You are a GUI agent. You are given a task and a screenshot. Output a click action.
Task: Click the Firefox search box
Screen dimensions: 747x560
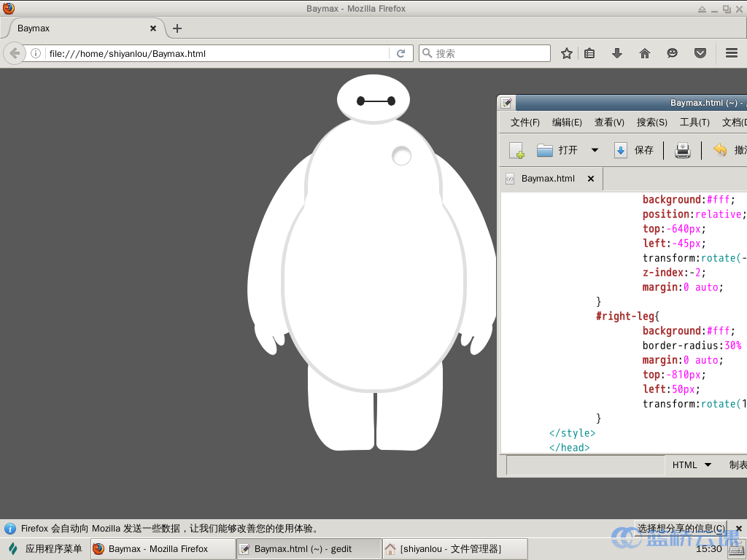484,53
